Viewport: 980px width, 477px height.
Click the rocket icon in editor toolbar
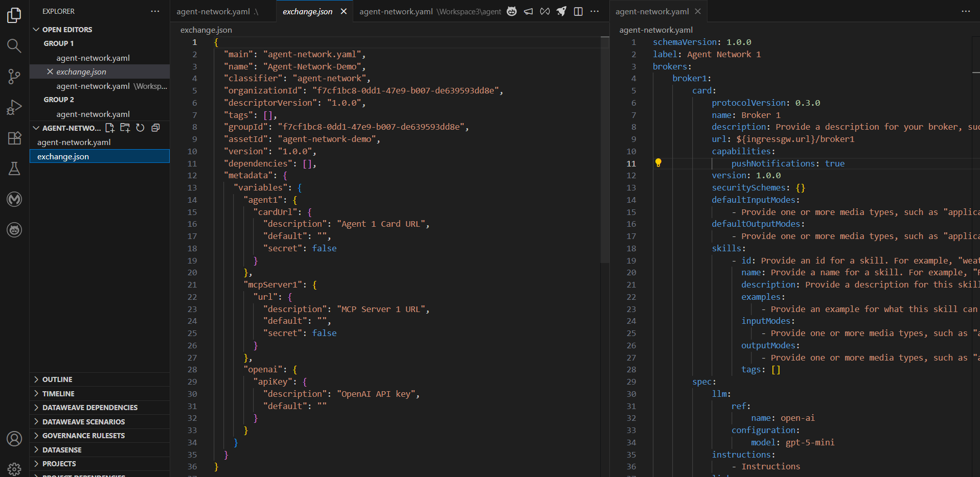point(561,11)
